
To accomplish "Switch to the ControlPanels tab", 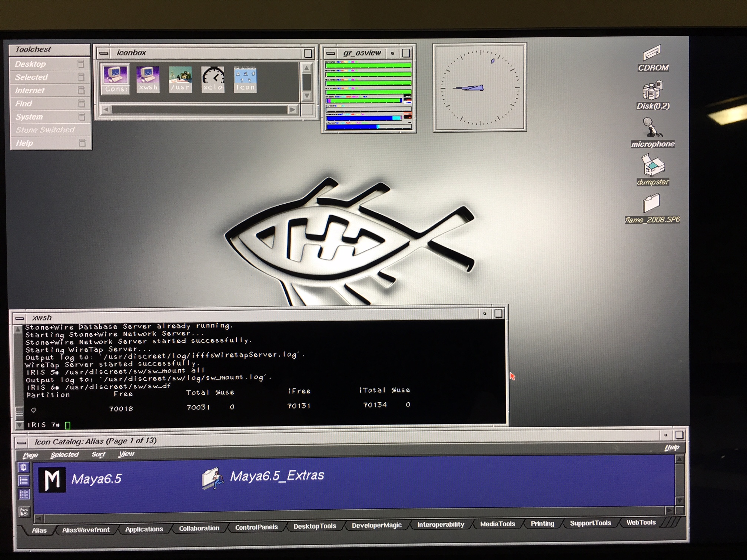I will [x=256, y=527].
